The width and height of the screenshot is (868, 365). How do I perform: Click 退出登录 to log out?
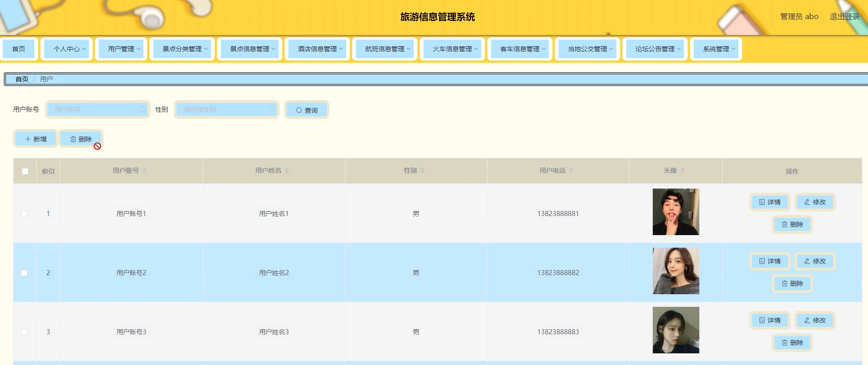[x=844, y=17]
